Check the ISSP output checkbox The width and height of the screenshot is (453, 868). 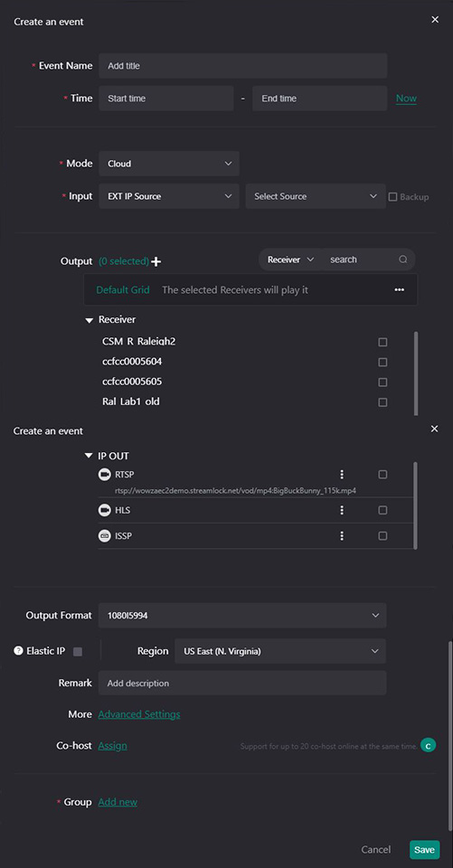tap(382, 536)
